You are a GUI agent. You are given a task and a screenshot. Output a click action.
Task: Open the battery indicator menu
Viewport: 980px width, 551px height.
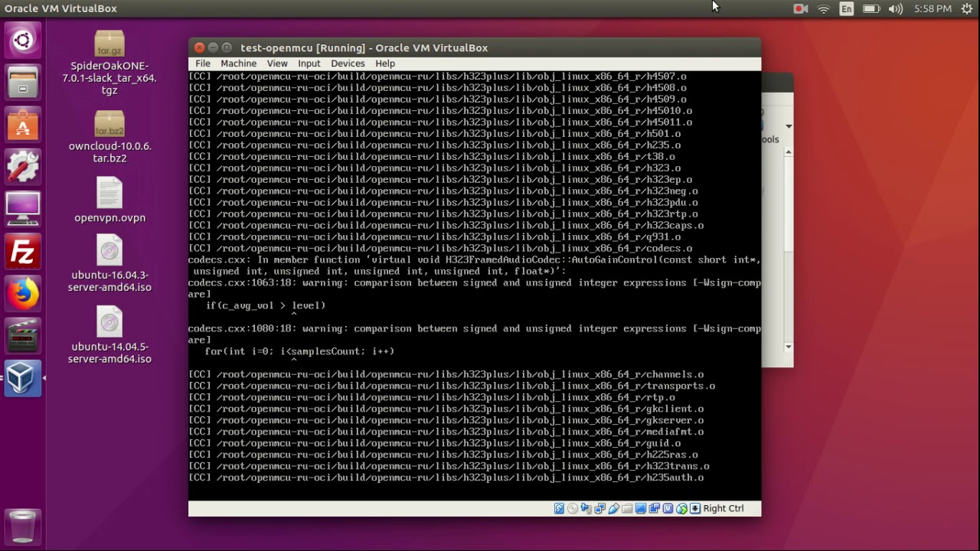871,9
